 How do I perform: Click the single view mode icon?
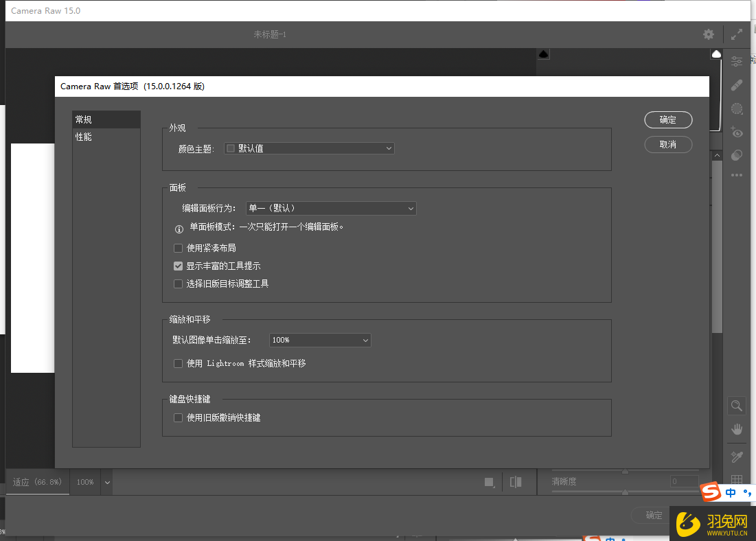tap(490, 482)
